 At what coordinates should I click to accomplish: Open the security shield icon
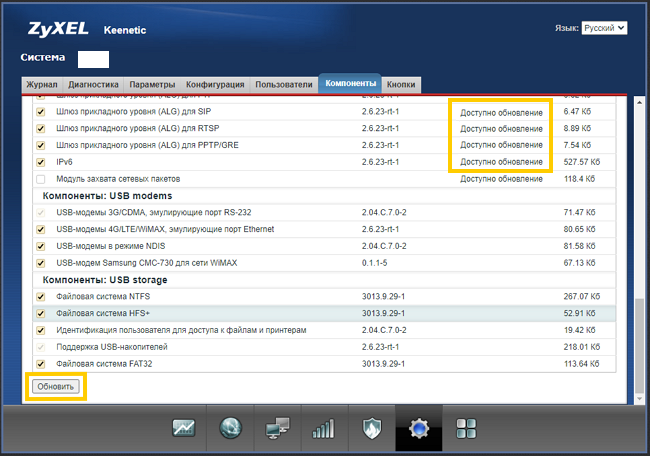371,428
